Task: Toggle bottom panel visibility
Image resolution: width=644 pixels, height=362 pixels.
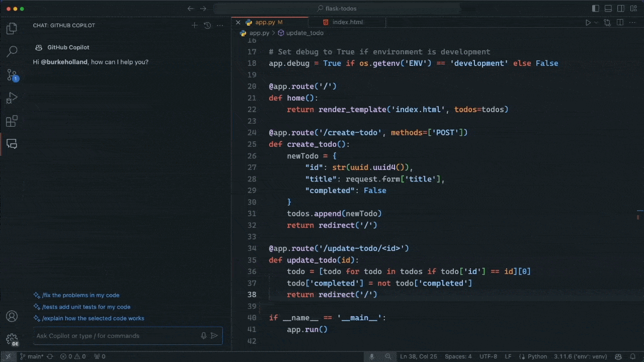Action: click(x=608, y=9)
